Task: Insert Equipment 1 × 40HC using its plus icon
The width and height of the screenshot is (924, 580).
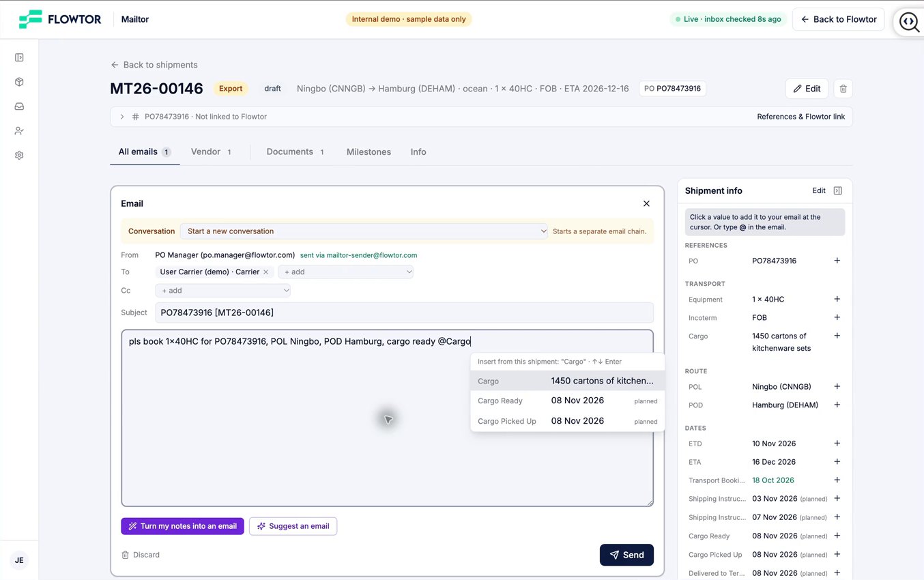Action: [837, 299]
